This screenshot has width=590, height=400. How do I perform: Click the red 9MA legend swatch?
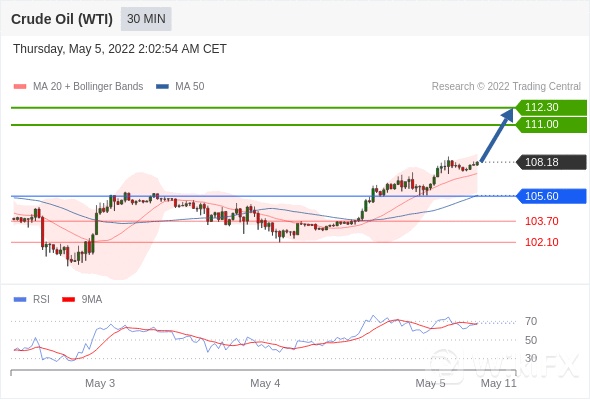point(68,300)
